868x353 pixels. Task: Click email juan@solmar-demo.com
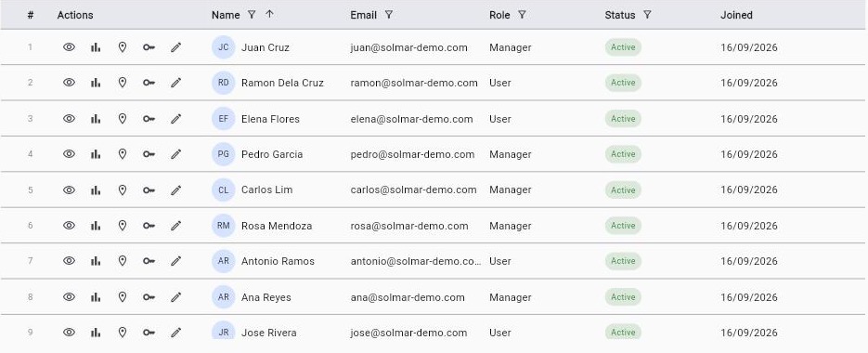(x=409, y=47)
